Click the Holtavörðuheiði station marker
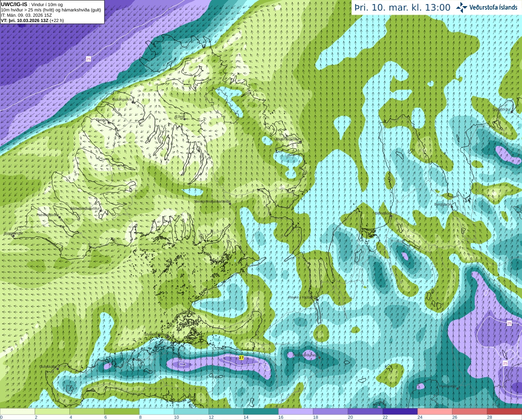 [x=320, y=358]
